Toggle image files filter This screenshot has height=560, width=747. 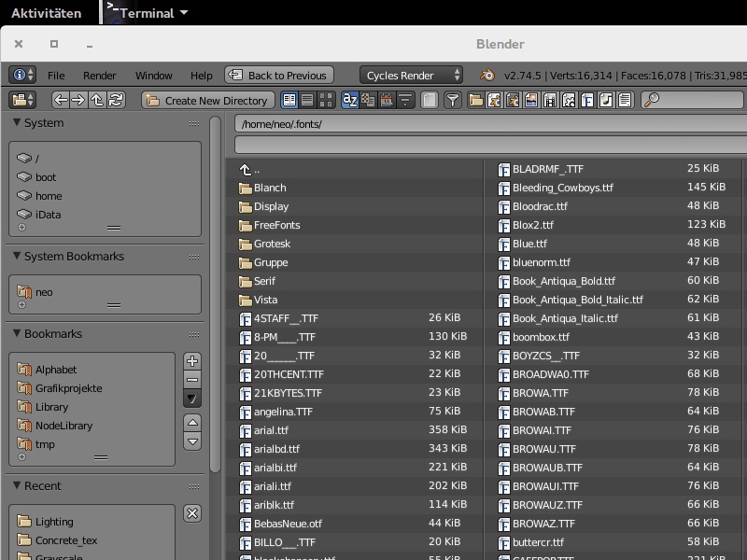(x=531, y=100)
